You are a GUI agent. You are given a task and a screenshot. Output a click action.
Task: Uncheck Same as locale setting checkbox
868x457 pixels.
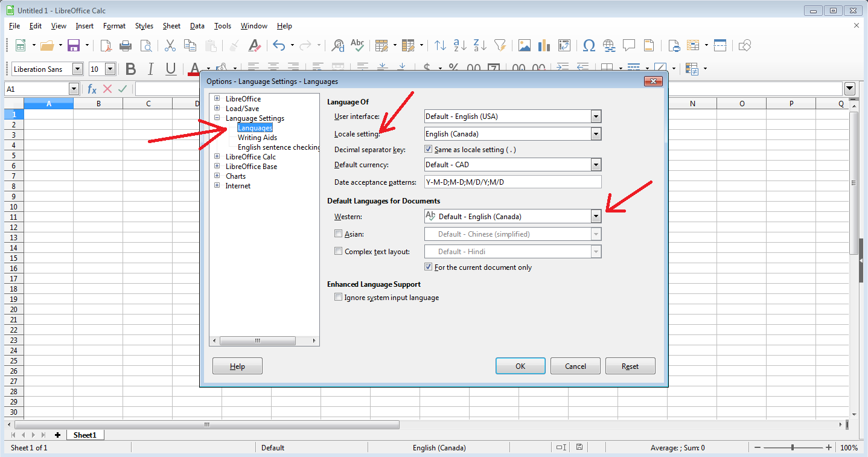pos(429,149)
